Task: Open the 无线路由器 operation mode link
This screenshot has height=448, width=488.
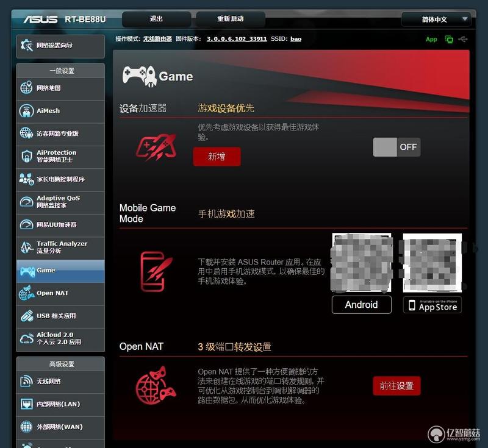Action: [x=157, y=39]
